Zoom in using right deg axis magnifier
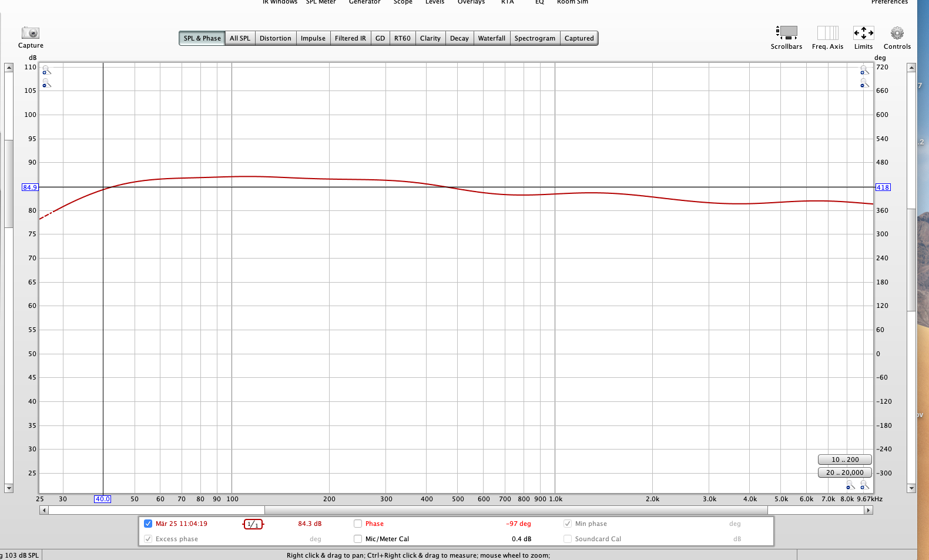This screenshot has width=929, height=560. (x=864, y=71)
